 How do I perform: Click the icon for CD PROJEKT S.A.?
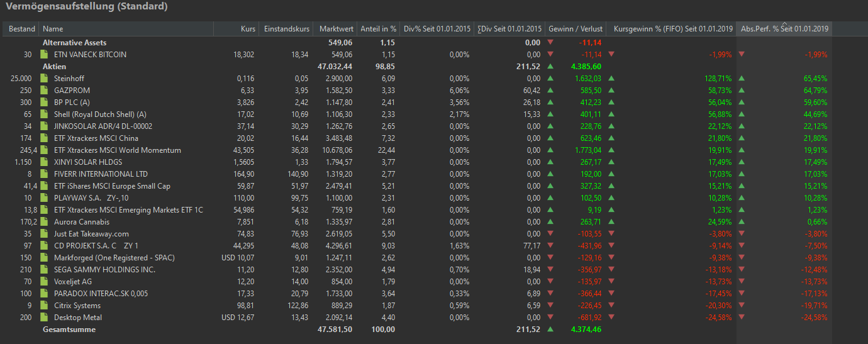pyautogui.click(x=44, y=246)
